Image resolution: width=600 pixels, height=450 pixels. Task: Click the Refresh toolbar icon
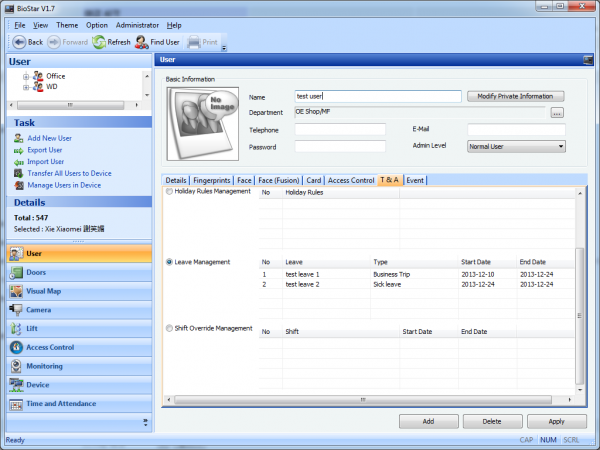click(x=99, y=42)
